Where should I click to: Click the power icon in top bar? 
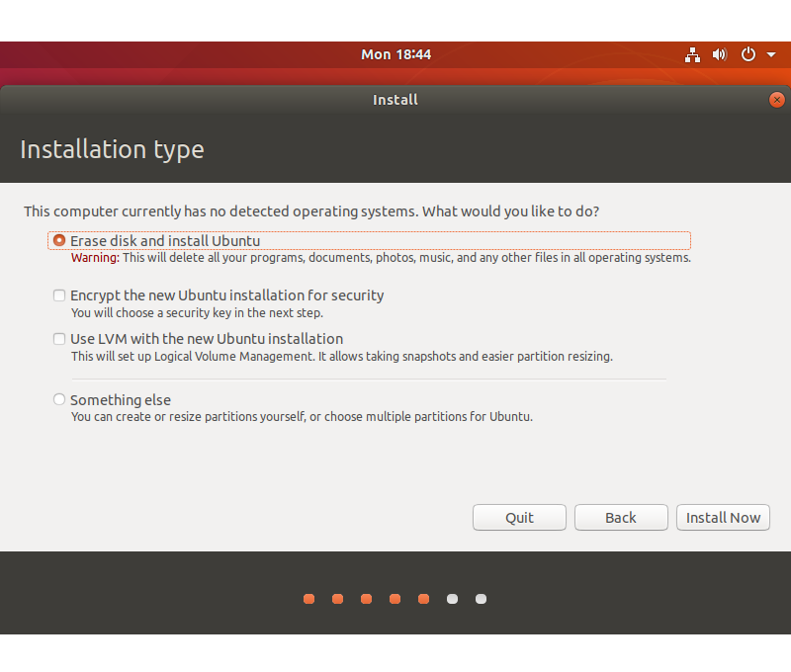tap(748, 54)
